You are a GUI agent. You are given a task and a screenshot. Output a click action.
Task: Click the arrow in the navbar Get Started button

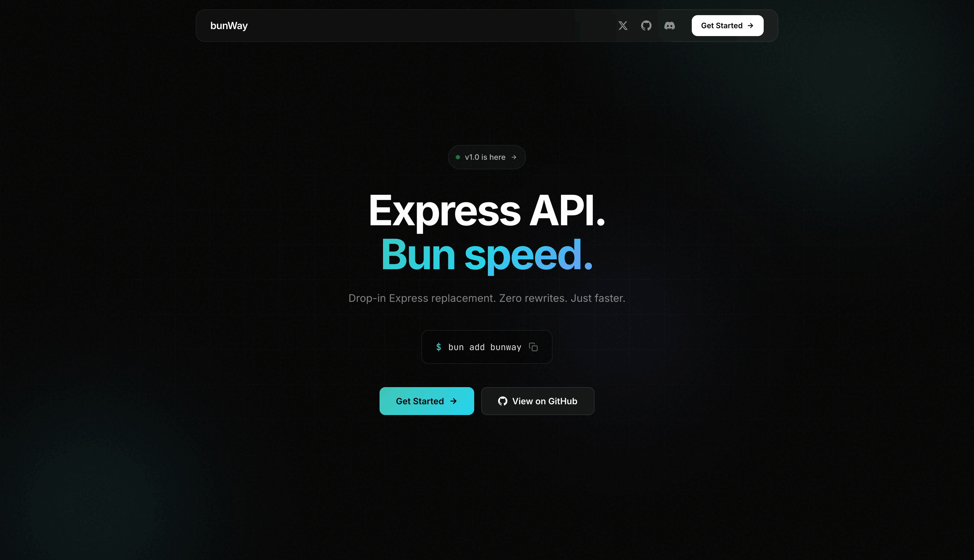[750, 25]
